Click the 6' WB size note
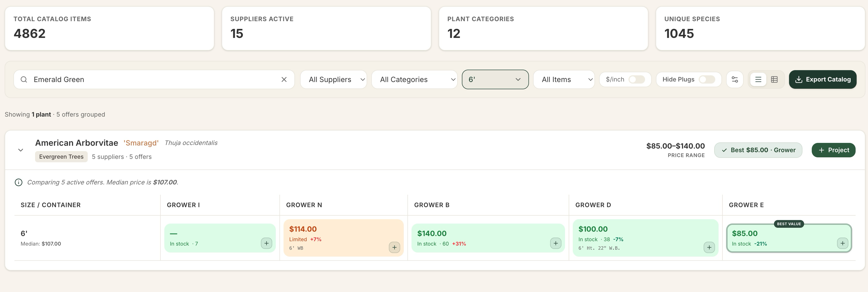This screenshot has width=868, height=292. click(x=296, y=248)
